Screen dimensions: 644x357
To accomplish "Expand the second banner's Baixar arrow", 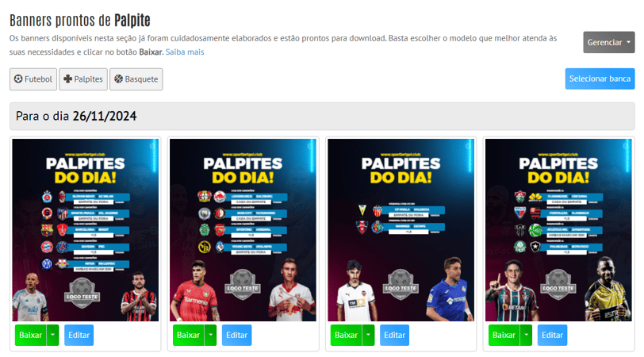I will tap(210, 335).
